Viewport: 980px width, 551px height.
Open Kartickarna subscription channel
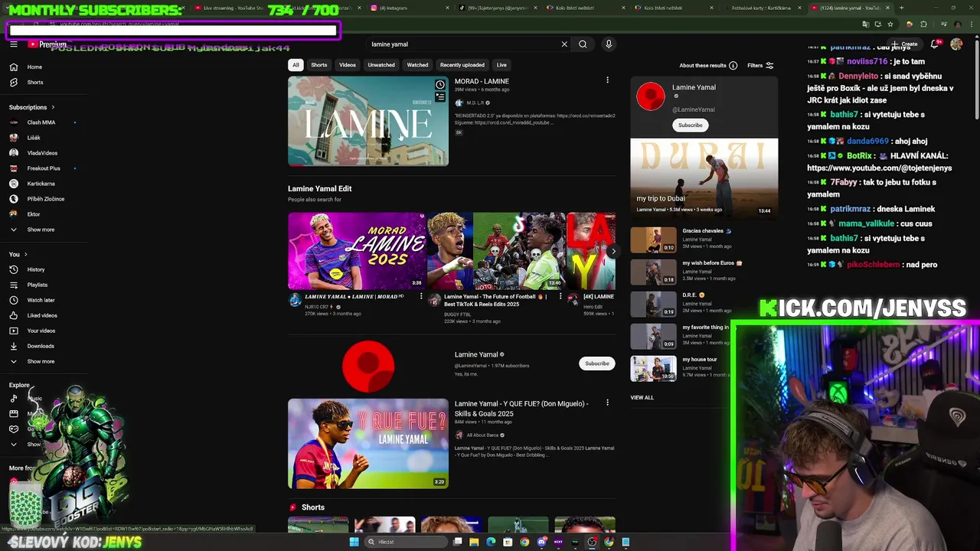point(41,184)
